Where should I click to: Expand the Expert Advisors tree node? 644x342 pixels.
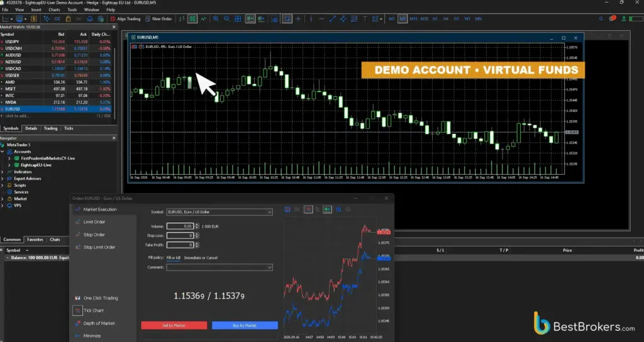click(x=3, y=179)
